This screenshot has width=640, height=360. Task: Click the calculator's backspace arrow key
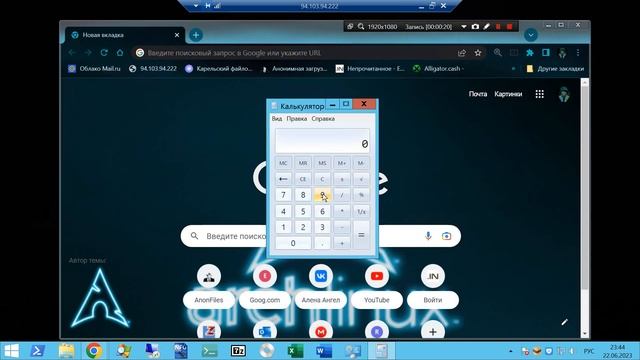283,179
